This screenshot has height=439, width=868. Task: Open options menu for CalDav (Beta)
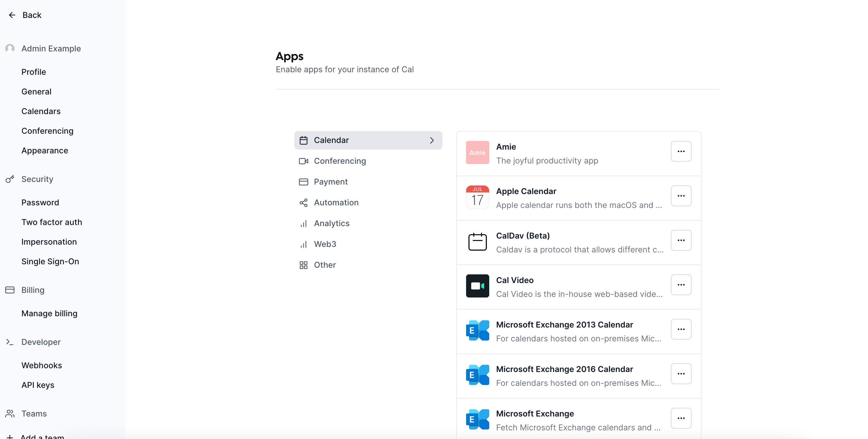[681, 240]
